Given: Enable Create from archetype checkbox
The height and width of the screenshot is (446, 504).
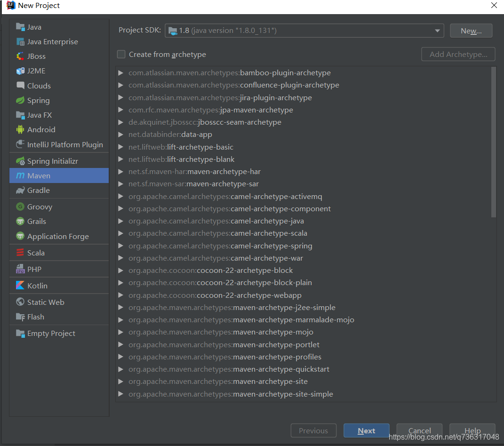Looking at the screenshot, I should tap(121, 54).
